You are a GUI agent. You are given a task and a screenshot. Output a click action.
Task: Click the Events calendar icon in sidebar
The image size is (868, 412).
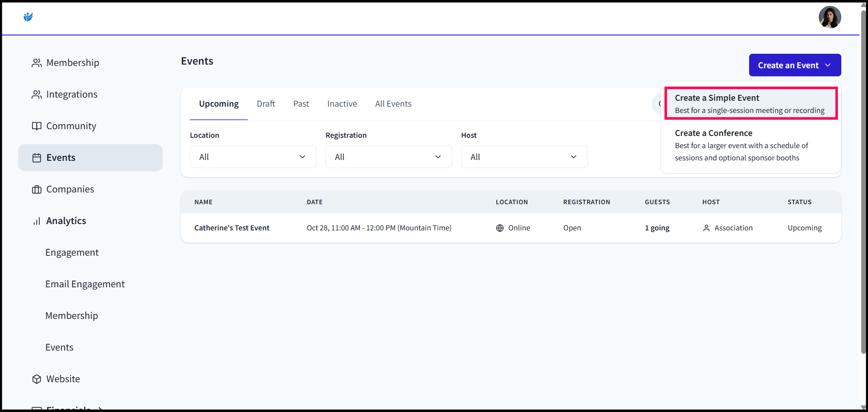coord(37,158)
